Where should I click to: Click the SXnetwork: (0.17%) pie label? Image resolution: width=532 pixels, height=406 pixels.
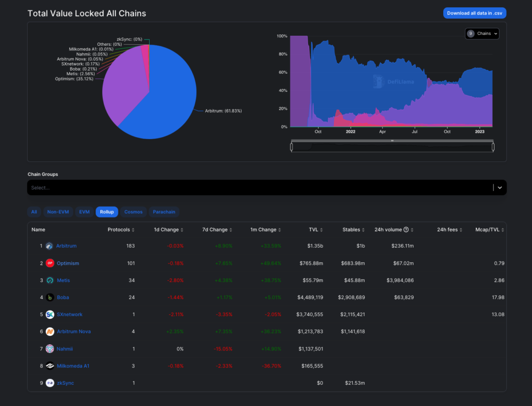coord(81,64)
